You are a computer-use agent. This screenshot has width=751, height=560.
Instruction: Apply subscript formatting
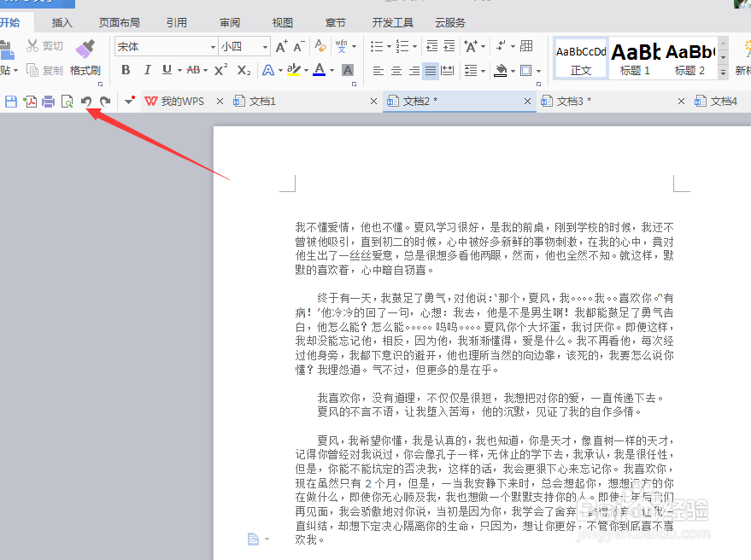click(242, 69)
